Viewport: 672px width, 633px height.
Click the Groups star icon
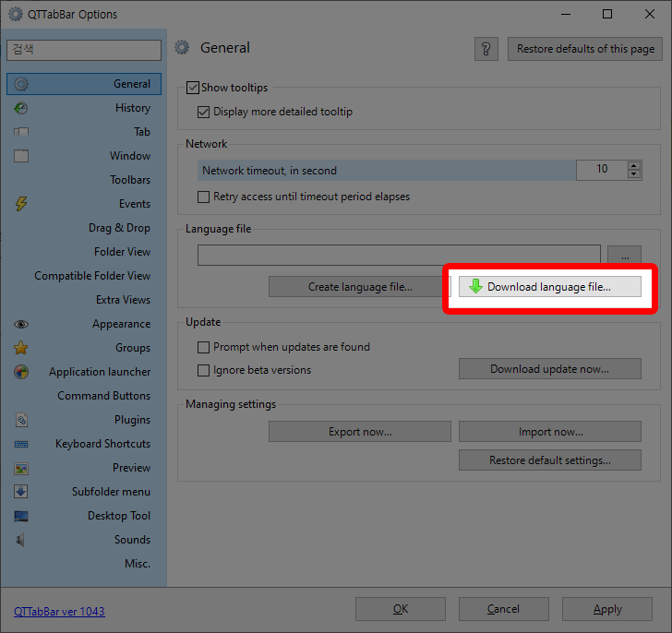coord(21,348)
